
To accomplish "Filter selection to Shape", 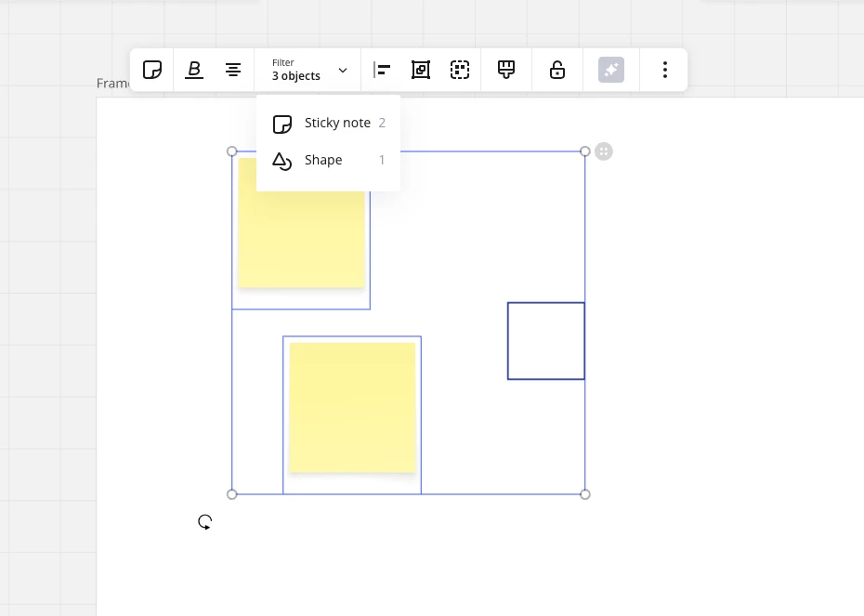I will (329, 161).
